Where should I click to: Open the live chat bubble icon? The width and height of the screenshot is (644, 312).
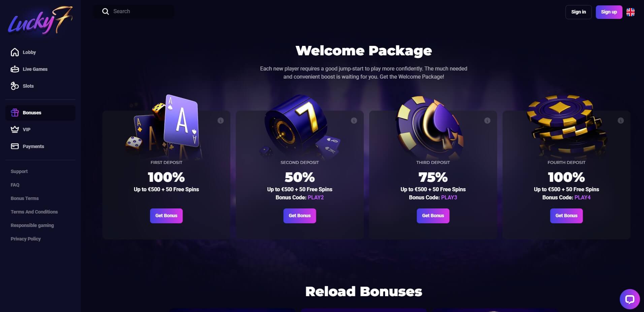click(630, 299)
